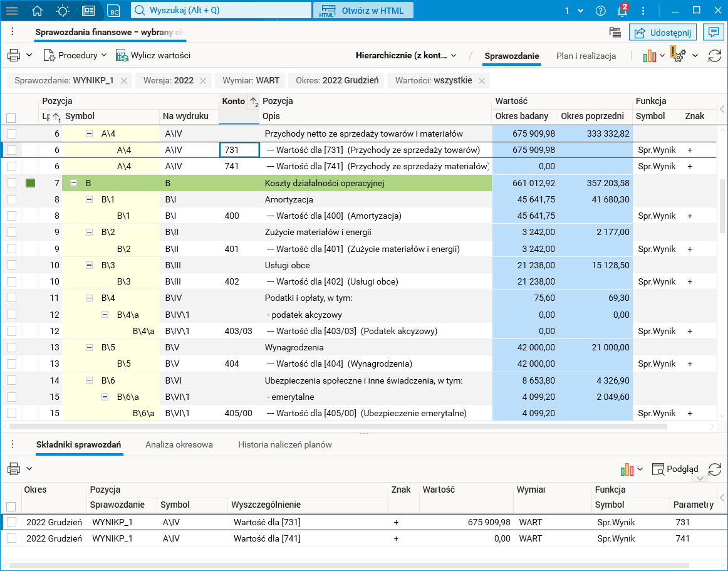Open bar chart icon in lower panel
The height and width of the screenshot is (571, 728).
coord(627,469)
